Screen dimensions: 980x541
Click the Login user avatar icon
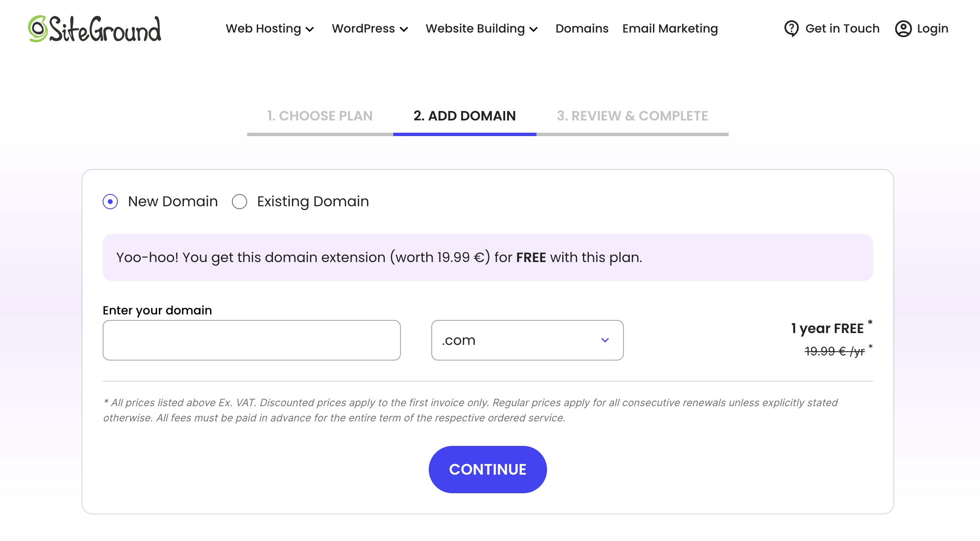[x=903, y=29]
